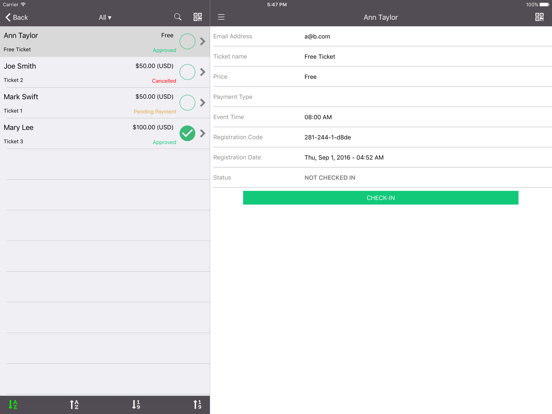Uncheck the green check for Mary Lee
Viewport: 552px width, 414px height.
[187, 133]
